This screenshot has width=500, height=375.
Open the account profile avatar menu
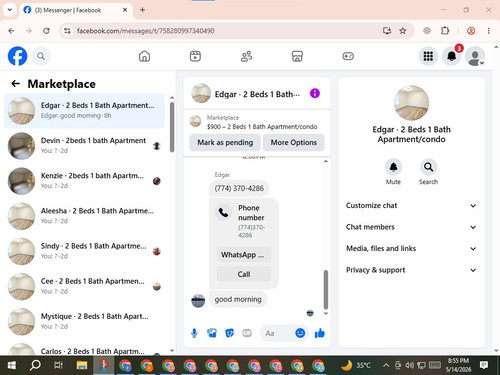point(475,56)
